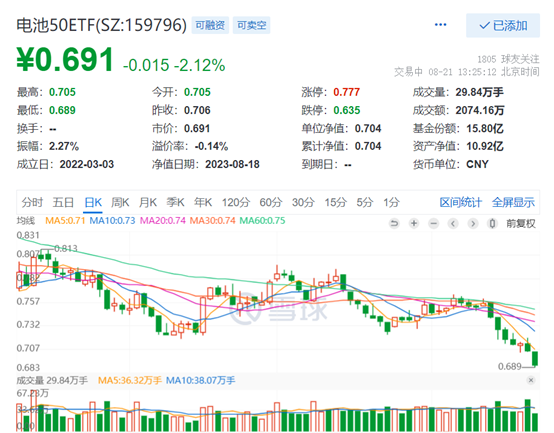Open the 前复权 adjustment dropdown
This screenshot has height=433, width=554.
tap(521, 223)
